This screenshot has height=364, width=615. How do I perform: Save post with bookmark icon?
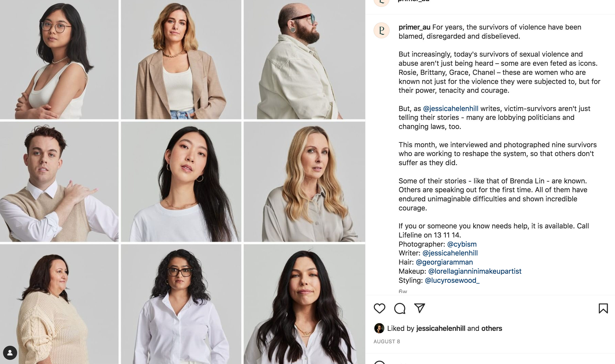603,308
